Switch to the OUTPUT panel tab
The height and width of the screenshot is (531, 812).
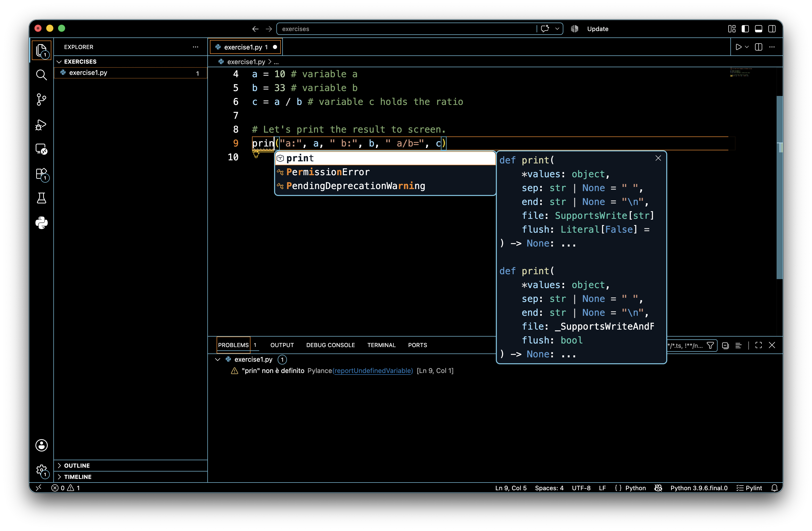click(282, 345)
